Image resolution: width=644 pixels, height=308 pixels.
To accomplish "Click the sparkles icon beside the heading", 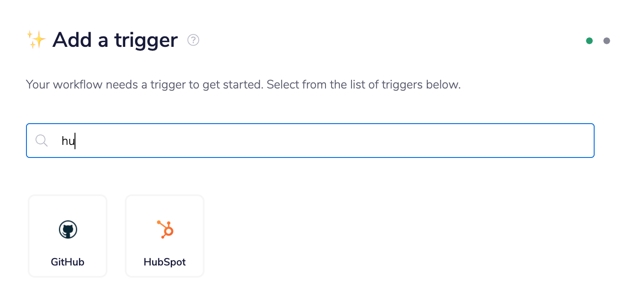I will [36, 39].
